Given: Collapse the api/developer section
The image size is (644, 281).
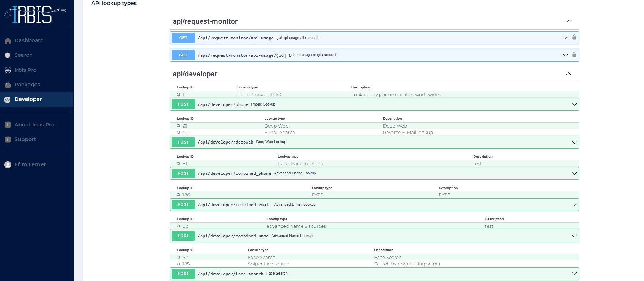Looking at the screenshot, I should point(568,74).
